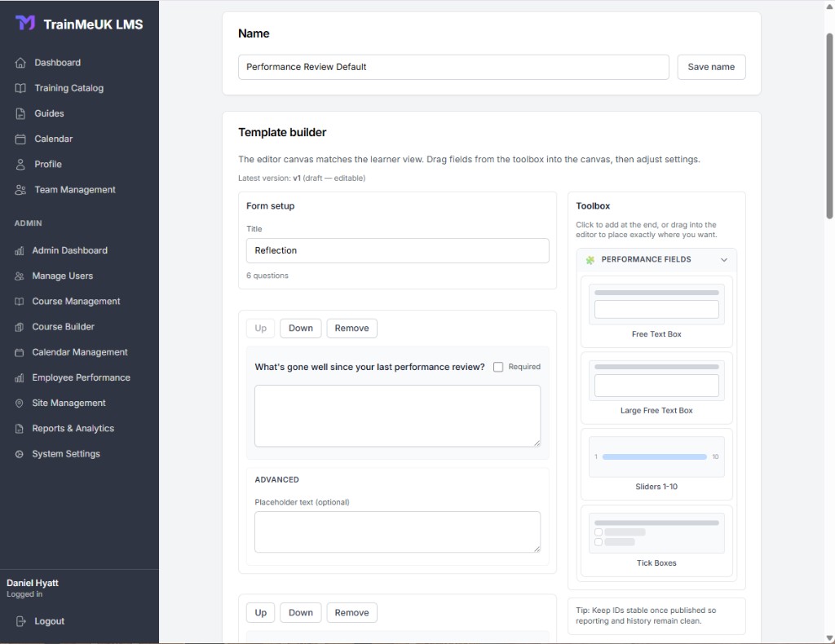Move the second question Down
The height and width of the screenshot is (644, 835).
point(300,612)
